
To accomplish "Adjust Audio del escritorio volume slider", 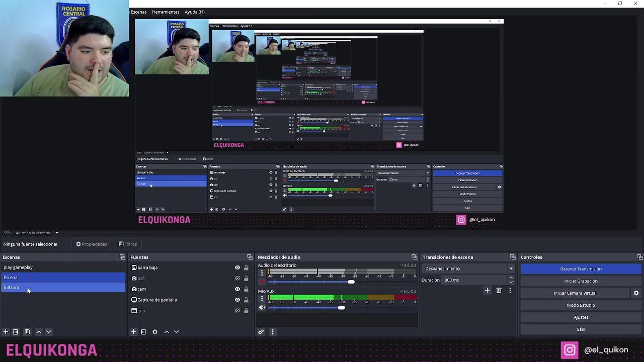I will (351, 282).
